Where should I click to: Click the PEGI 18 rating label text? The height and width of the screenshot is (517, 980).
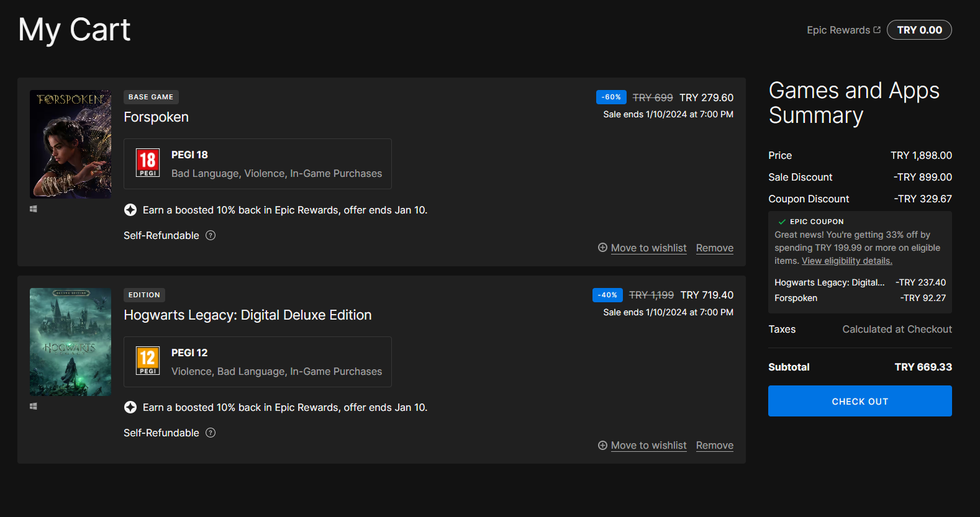coord(189,155)
